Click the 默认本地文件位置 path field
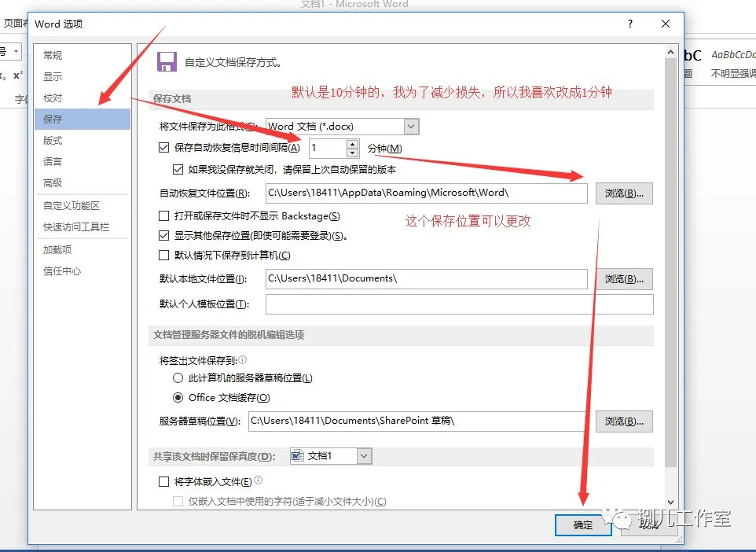The height and width of the screenshot is (552, 756). (x=426, y=279)
